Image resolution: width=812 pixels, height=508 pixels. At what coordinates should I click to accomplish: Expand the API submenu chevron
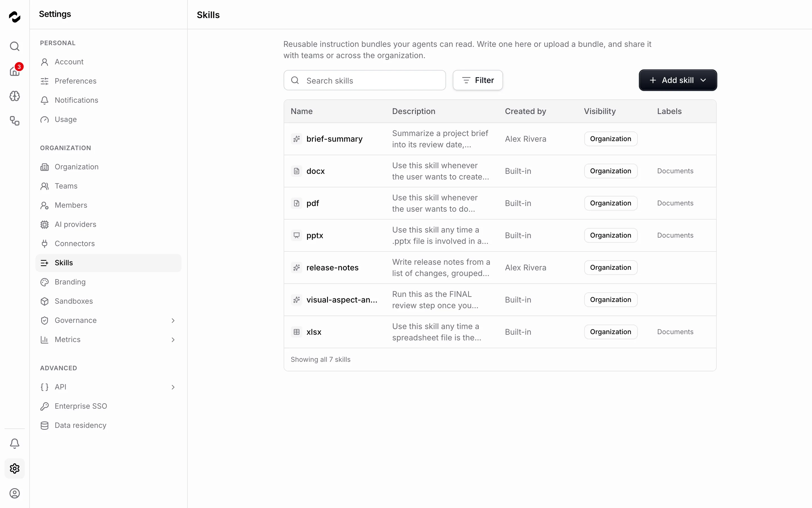click(x=173, y=387)
